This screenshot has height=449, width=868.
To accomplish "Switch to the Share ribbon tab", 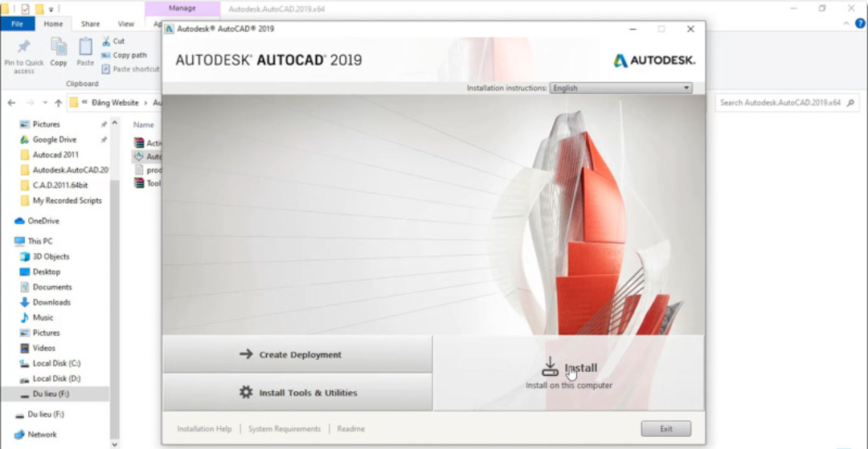I will point(90,24).
